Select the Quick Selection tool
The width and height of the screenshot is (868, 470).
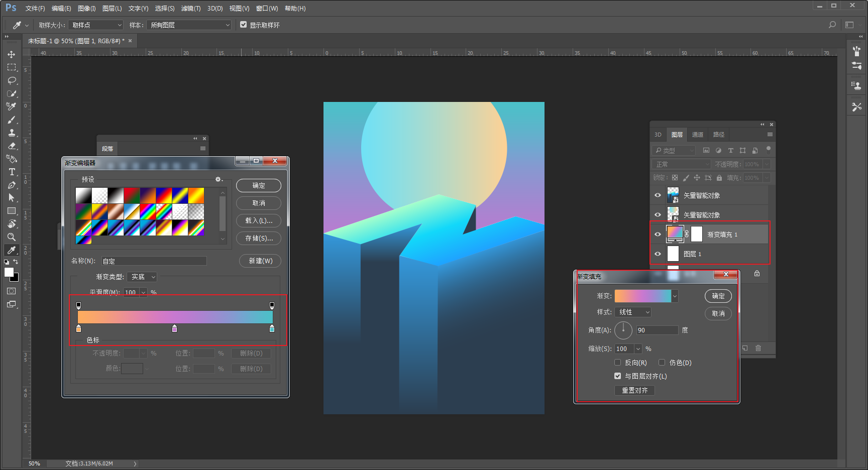click(x=12, y=93)
